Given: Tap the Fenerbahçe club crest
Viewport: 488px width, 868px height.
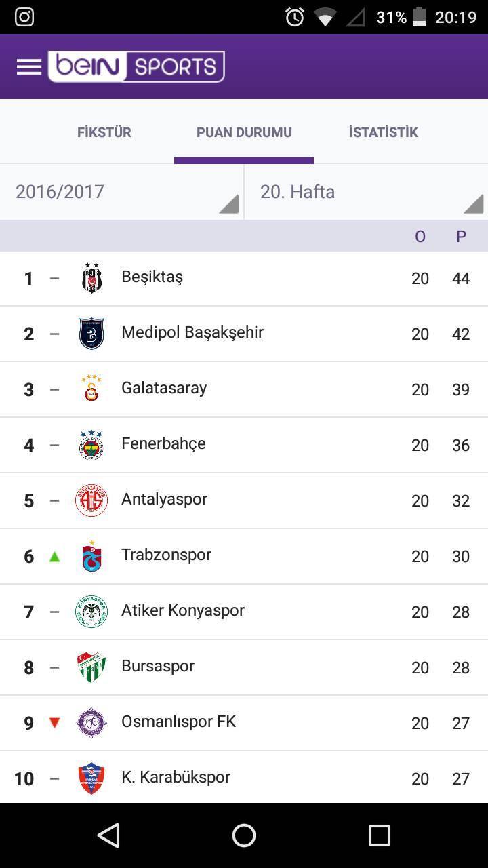Looking at the screenshot, I should [91, 445].
